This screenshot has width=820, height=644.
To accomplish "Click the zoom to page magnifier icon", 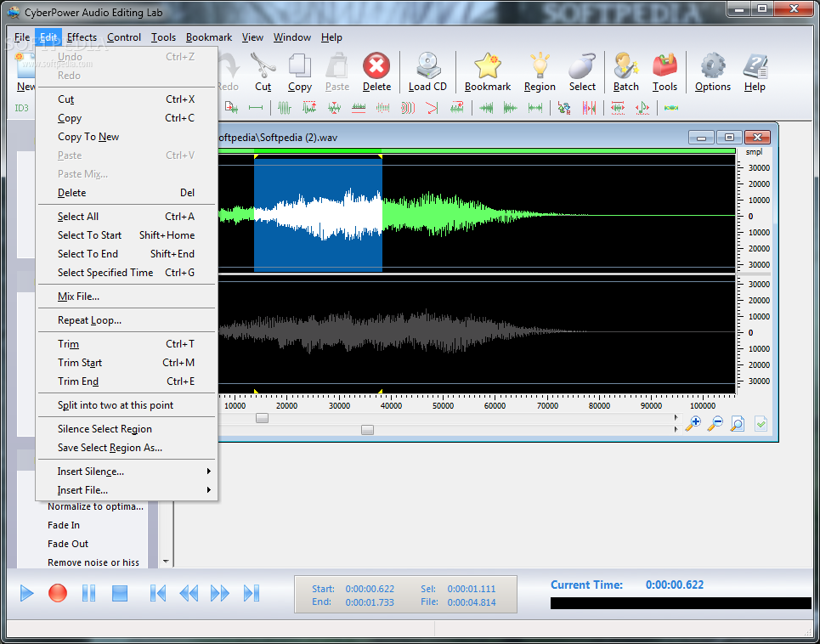I will [738, 423].
